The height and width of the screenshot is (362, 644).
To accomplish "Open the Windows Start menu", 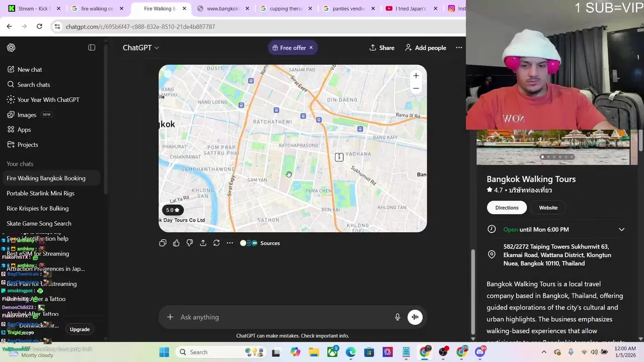I will click(164, 352).
